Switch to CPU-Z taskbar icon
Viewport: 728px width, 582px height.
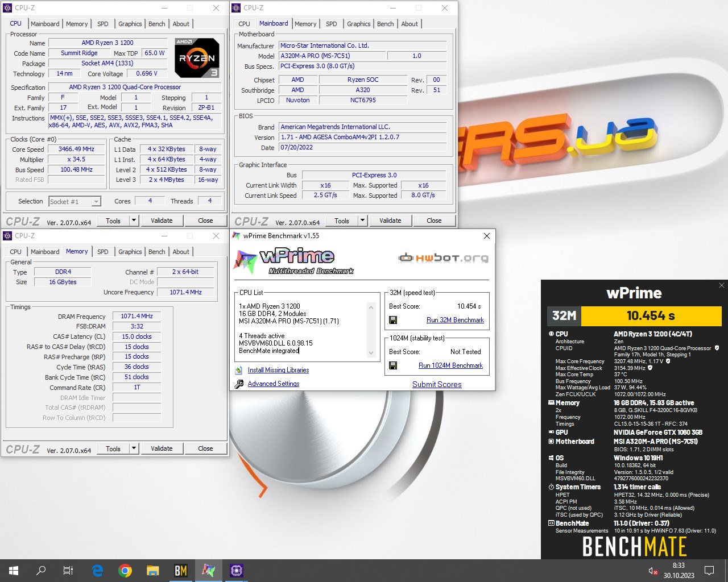(x=236, y=571)
